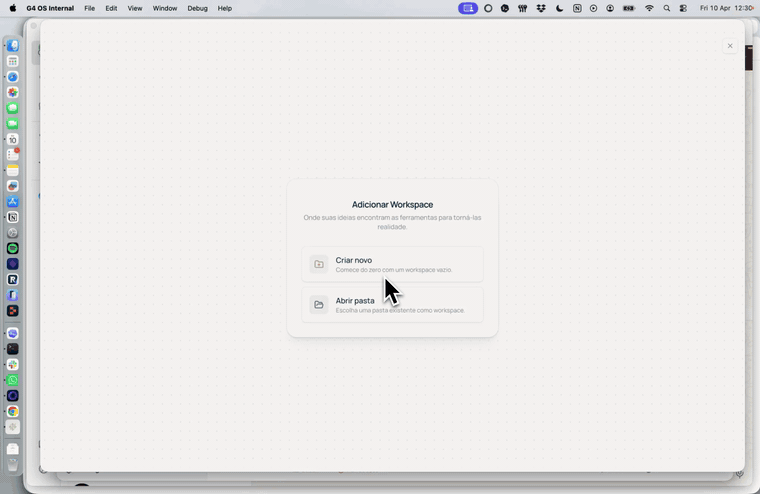The image size is (760, 494).
Task: Open Finder from the Dock
Action: [13, 46]
